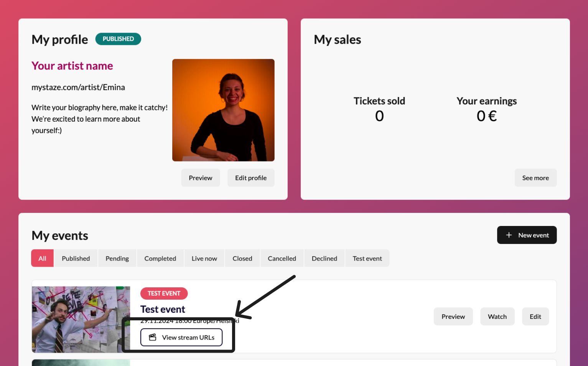Switch to Declined events tab
588x366 pixels.
324,259
